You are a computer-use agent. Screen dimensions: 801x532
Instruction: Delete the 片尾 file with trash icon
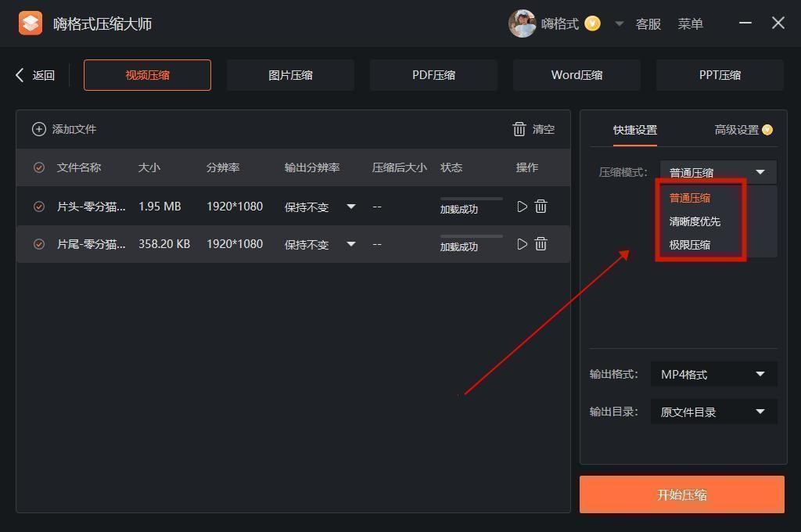541,244
